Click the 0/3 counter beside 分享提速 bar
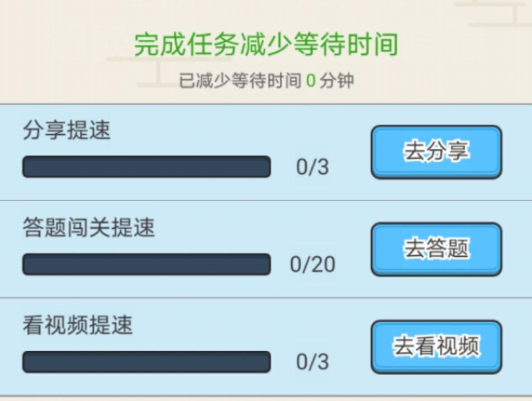The height and width of the screenshot is (401, 532). tap(313, 167)
